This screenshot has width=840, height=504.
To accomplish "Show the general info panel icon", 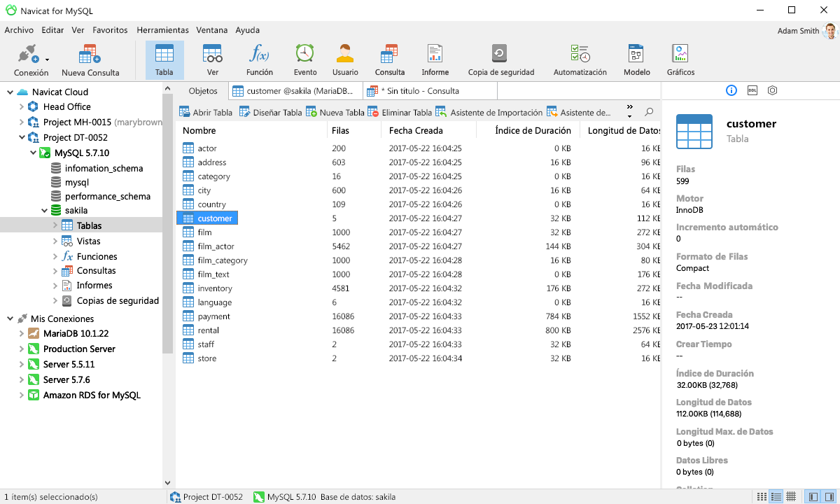I will (731, 90).
